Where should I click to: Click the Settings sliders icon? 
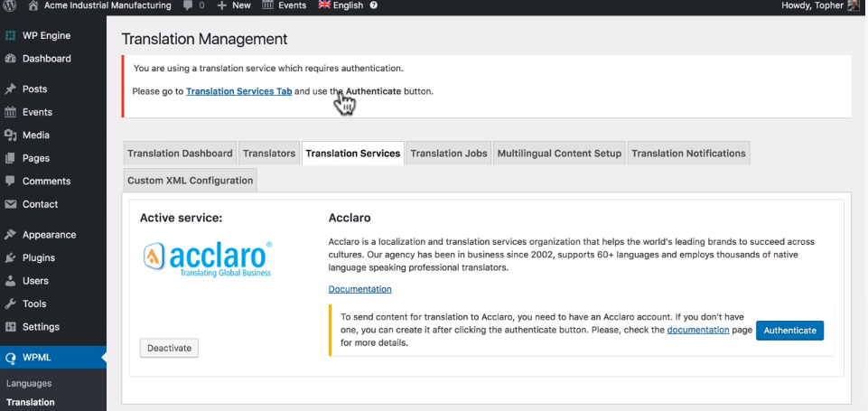[10, 327]
